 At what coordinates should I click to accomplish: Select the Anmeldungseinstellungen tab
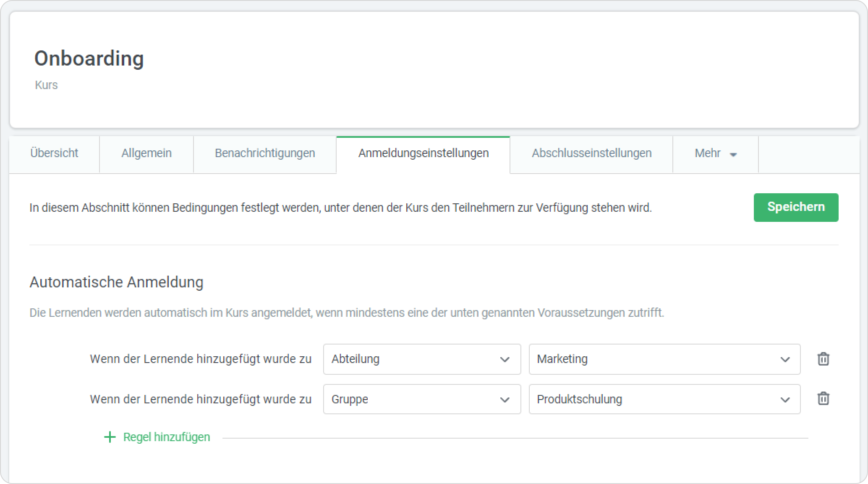(423, 153)
